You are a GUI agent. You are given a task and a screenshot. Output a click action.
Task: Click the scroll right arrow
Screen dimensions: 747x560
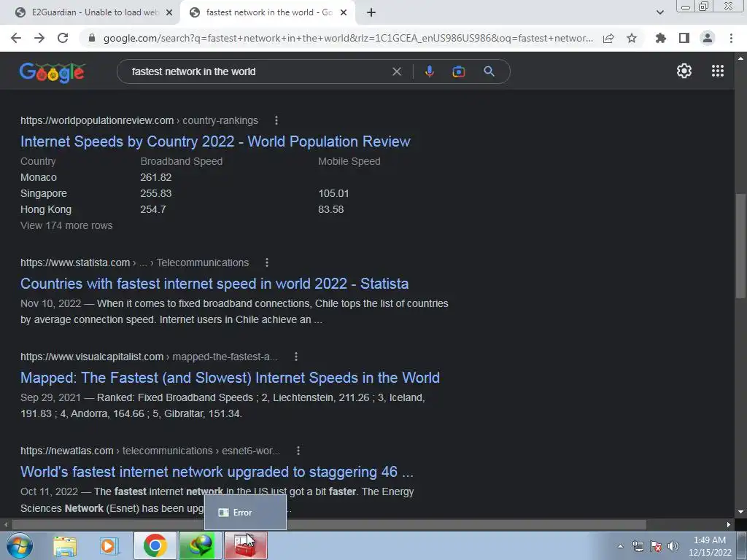729,524
